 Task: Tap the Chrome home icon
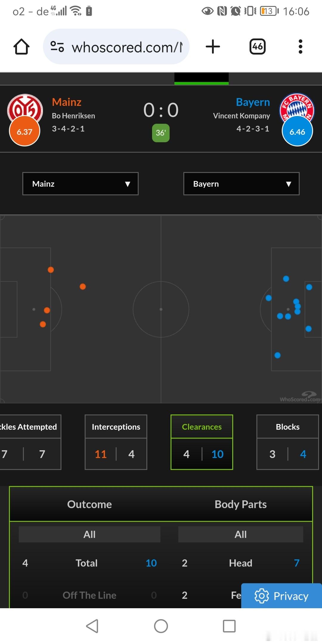[x=21, y=47]
